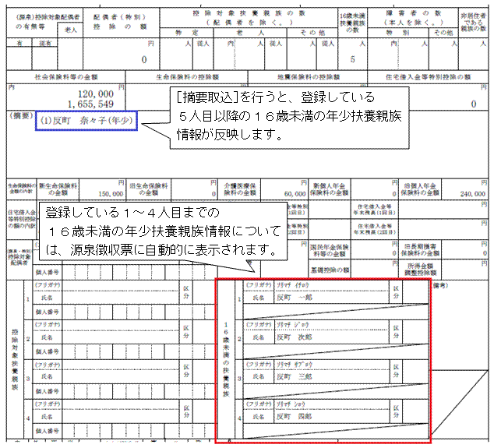The height and width of the screenshot is (448, 501).
Task: Select the name 反町 一郎
Action: (295, 298)
